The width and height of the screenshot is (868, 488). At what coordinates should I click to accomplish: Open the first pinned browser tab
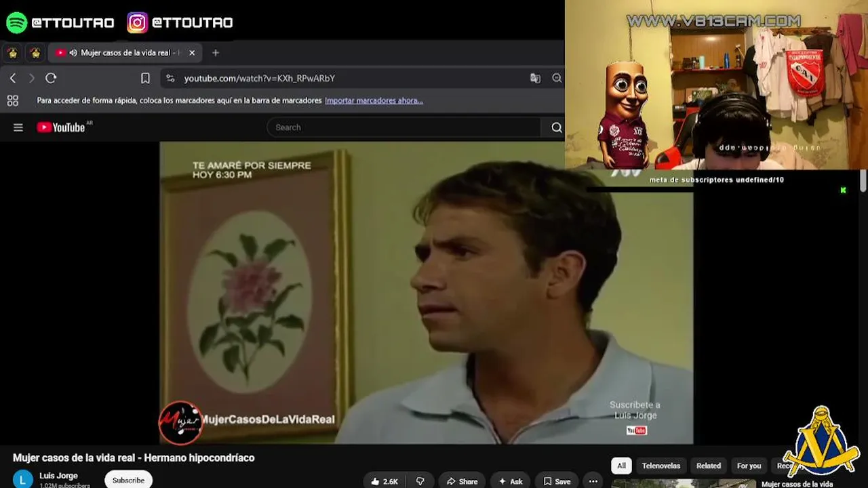(12, 53)
